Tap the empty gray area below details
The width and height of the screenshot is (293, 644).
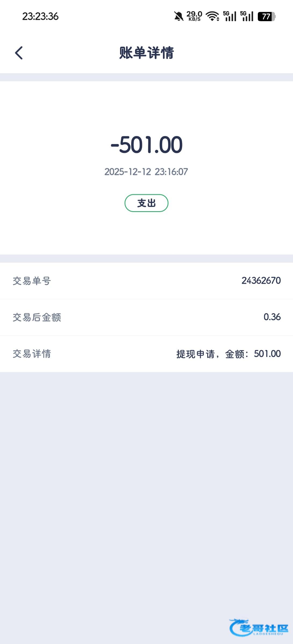point(146,483)
